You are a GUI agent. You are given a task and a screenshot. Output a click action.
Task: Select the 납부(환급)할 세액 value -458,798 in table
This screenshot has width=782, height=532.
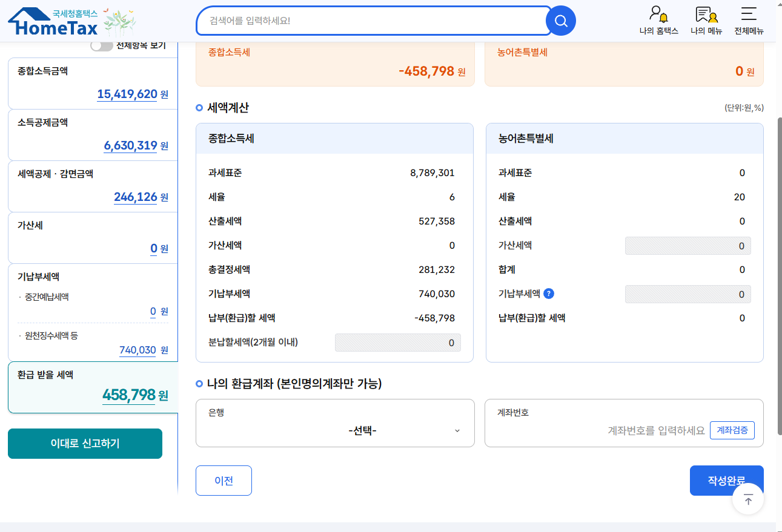434,318
